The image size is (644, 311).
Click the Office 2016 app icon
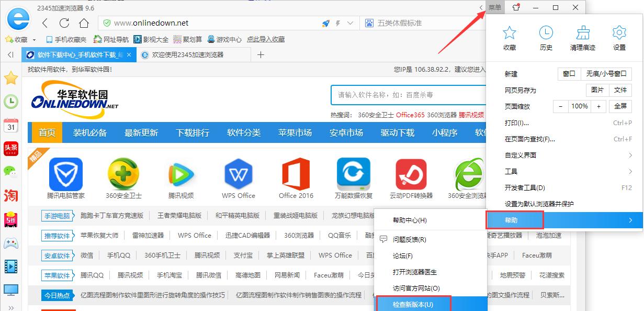[x=296, y=174]
